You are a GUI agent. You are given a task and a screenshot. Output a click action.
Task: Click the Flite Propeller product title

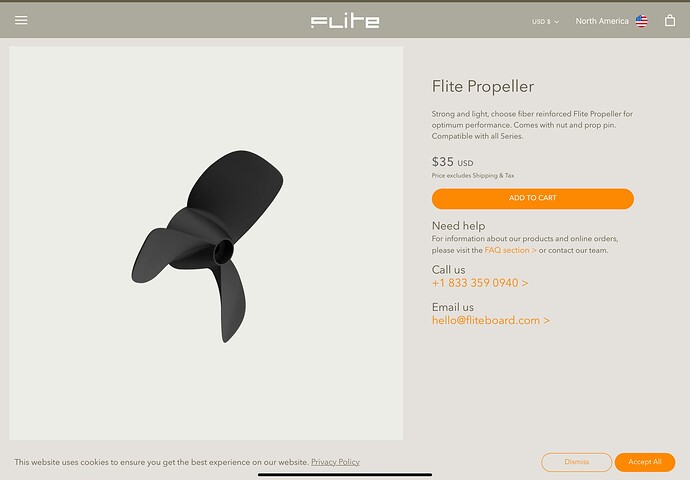point(483,86)
